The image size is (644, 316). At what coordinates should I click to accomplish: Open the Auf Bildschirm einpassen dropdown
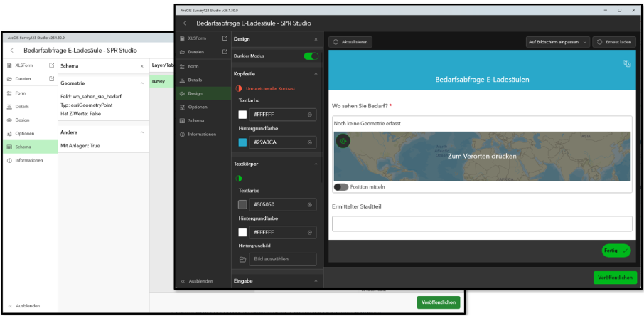point(558,42)
